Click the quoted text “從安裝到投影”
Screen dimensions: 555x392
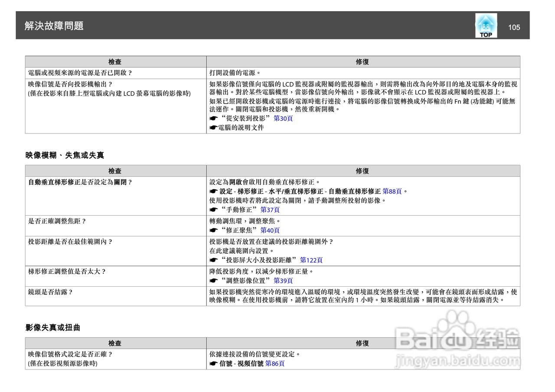[245, 118]
